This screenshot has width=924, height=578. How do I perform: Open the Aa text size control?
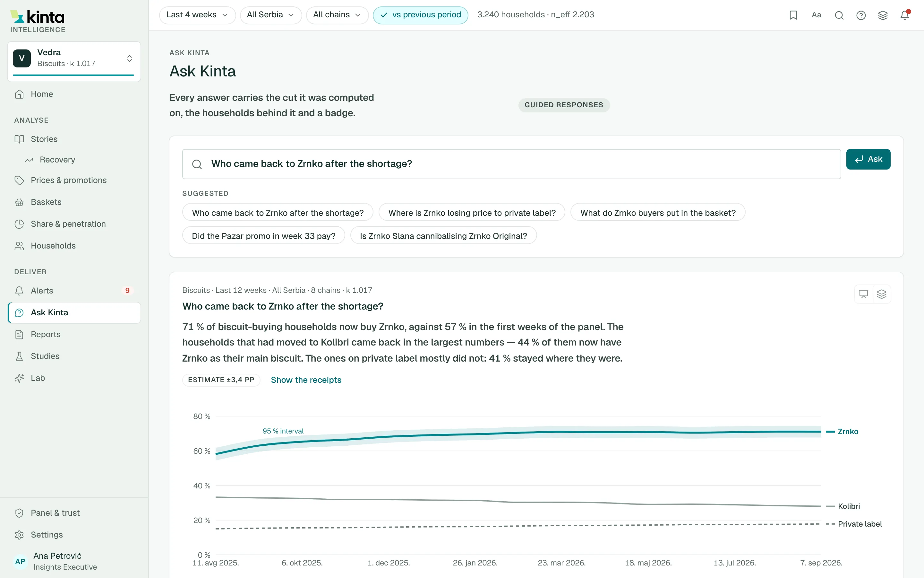[x=816, y=15]
